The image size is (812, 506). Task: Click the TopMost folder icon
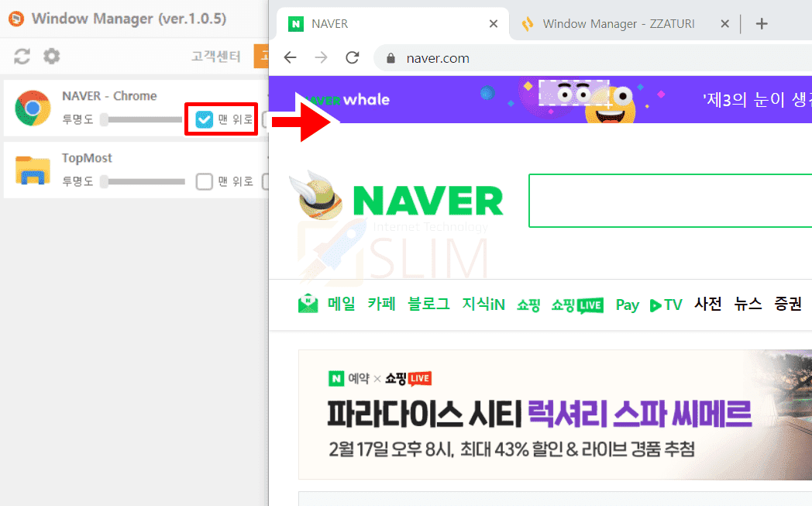click(33, 170)
